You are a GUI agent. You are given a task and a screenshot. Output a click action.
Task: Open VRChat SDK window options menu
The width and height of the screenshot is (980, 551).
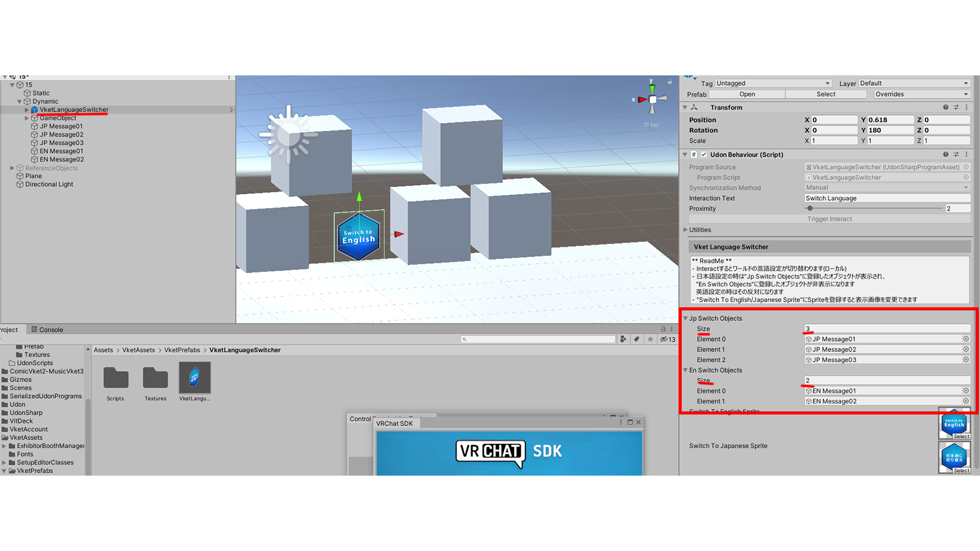click(620, 422)
